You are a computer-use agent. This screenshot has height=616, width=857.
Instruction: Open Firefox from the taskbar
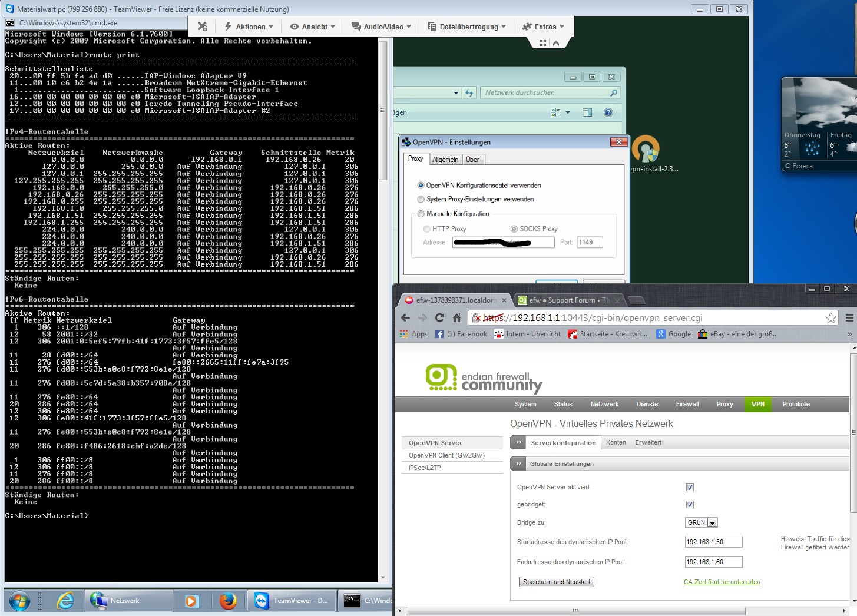pyautogui.click(x=228, y=601)
